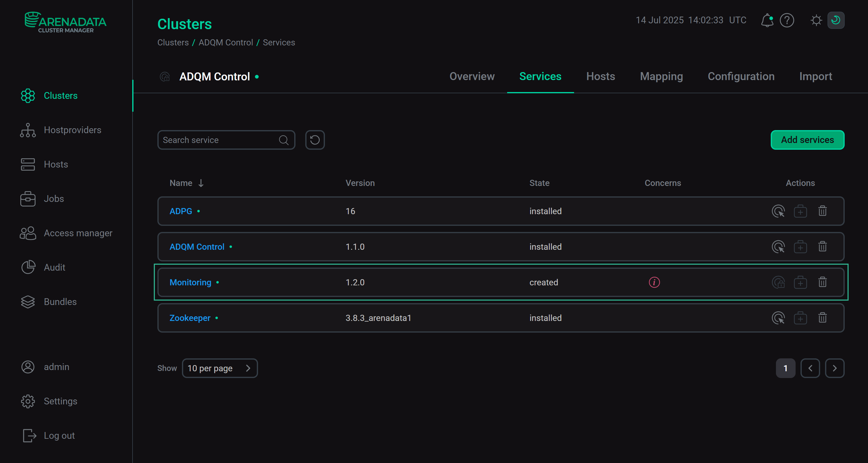Open Hostproviders from the sidebar
Viewport: 868px width, 463px height.
(72, 130)
